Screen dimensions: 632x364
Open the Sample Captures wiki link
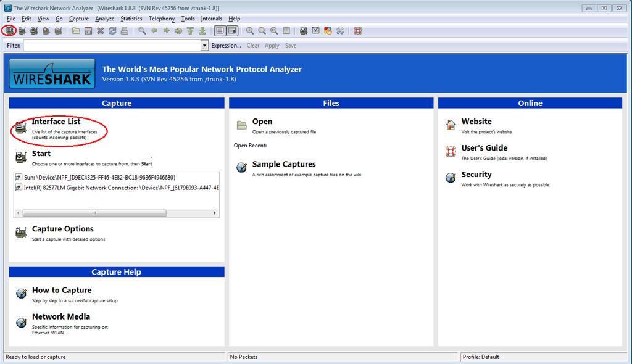coord(284,165)
